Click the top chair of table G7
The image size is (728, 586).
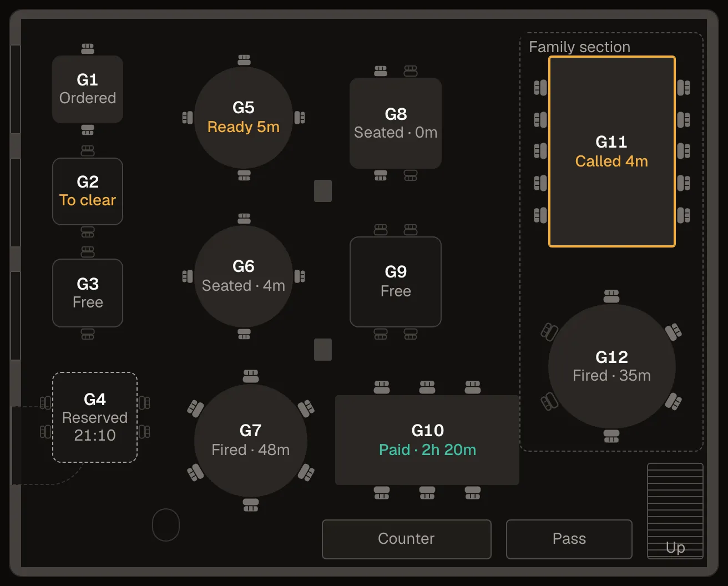[x=251, y=376]
